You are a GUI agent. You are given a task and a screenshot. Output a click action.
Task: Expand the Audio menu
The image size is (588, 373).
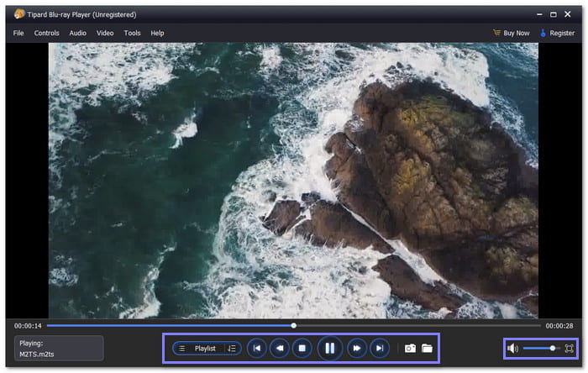[x=77, y=33]
